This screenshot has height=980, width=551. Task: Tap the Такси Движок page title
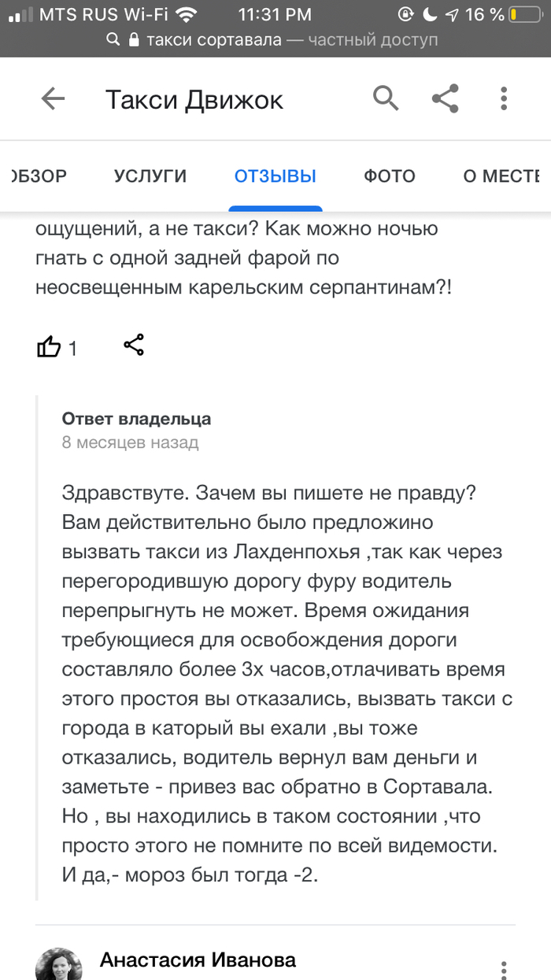click(194, 100)
